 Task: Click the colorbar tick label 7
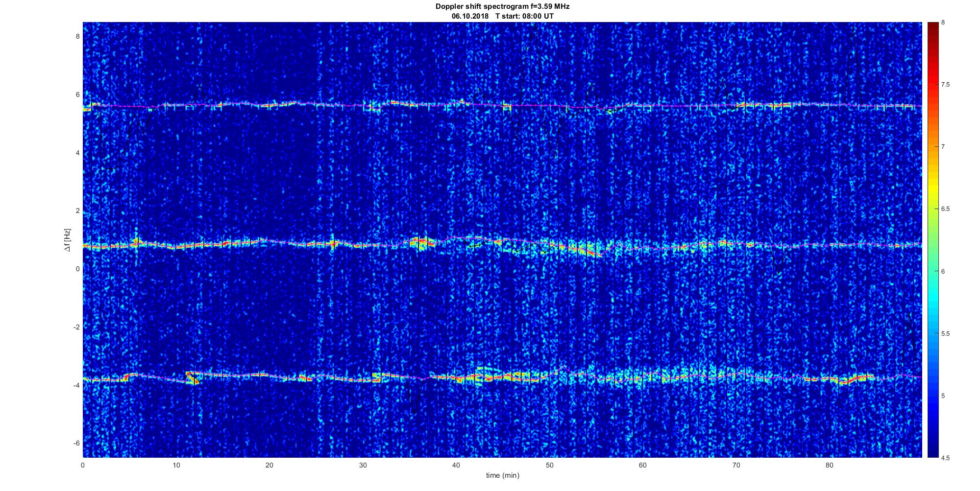[x=943, y=147]
